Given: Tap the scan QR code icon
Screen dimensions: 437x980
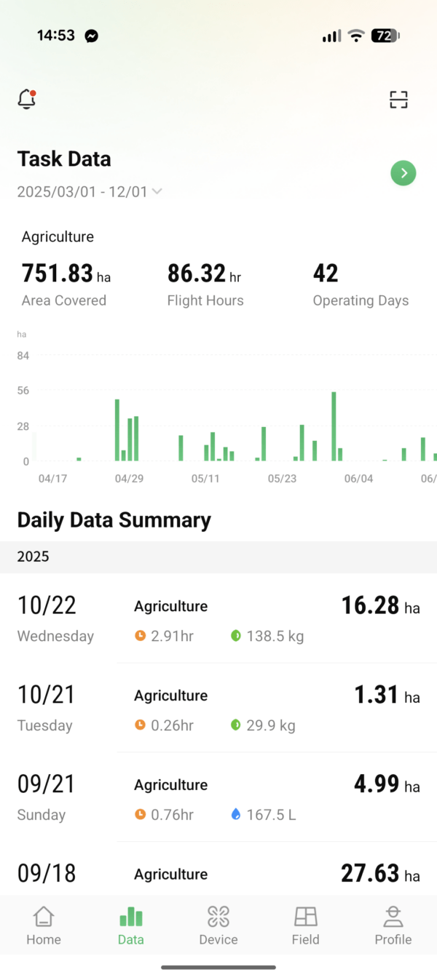Looking at the screenshot, I should [x=398, y=100].
